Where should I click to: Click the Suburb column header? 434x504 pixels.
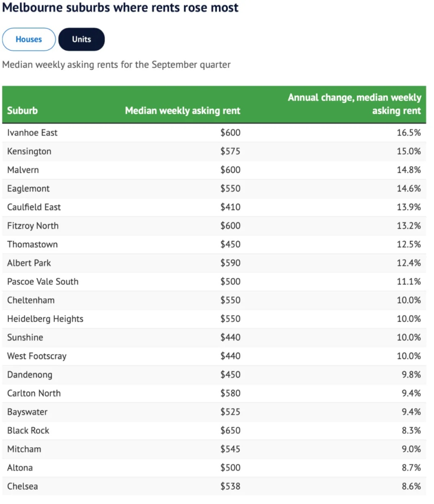pos(23,110)
